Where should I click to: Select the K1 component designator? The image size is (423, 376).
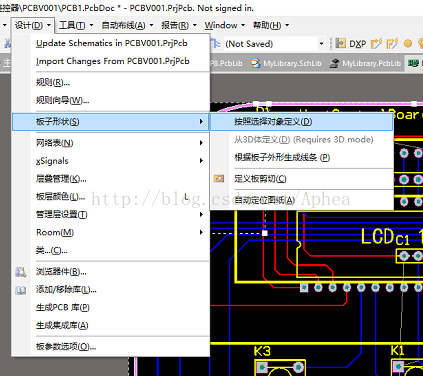[x=398, y=351]
